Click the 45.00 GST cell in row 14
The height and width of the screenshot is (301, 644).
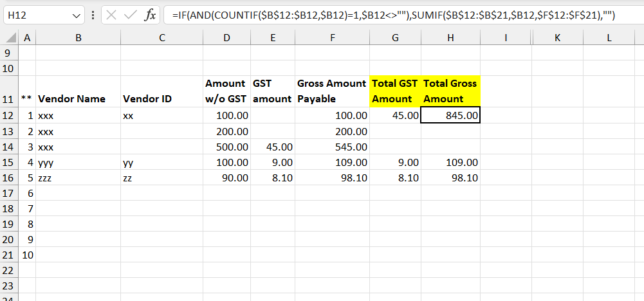(x=273, y=147)
